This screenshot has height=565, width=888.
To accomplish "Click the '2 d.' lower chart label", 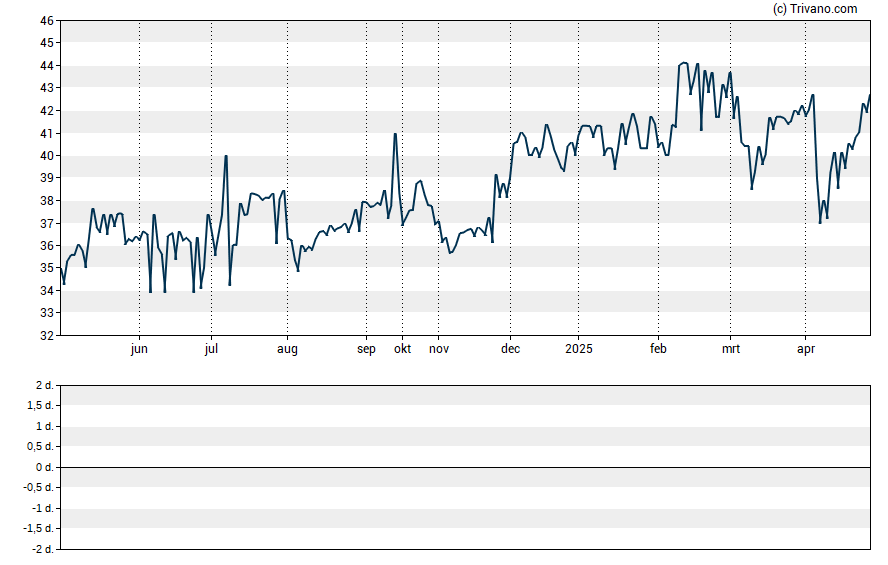I will click(x=45, y=386).
